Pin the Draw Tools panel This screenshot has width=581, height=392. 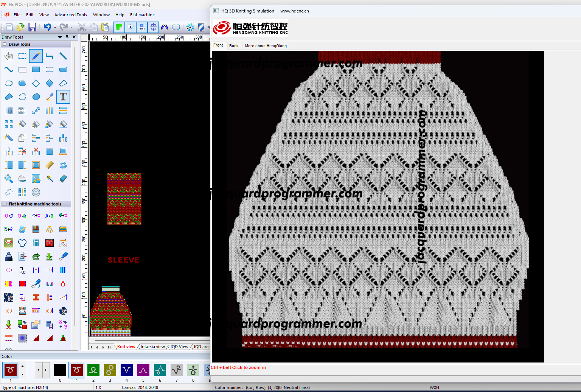(x=67, y=37)
